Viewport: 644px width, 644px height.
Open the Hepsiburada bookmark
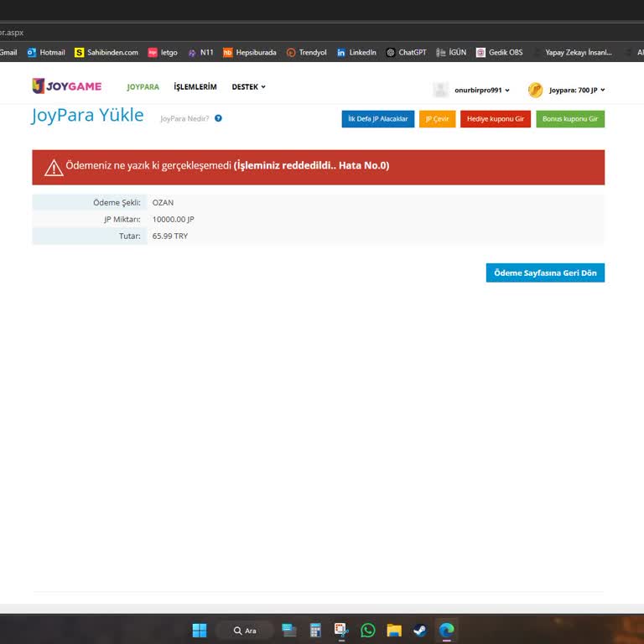(x=250, y=53)
